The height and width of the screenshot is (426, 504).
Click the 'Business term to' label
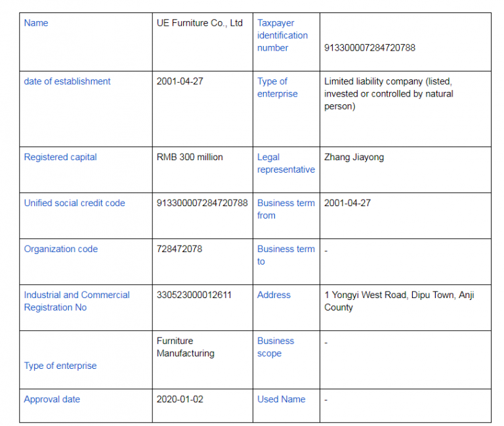pyautogui.click(x=286, y=255)
